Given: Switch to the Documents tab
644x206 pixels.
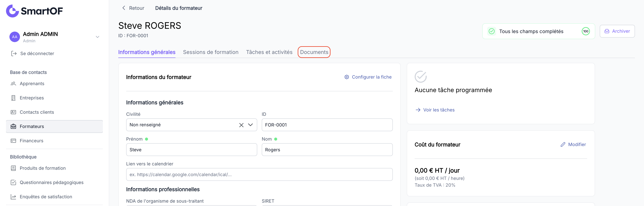Looking at the screenshot, I should click(314, 52).
